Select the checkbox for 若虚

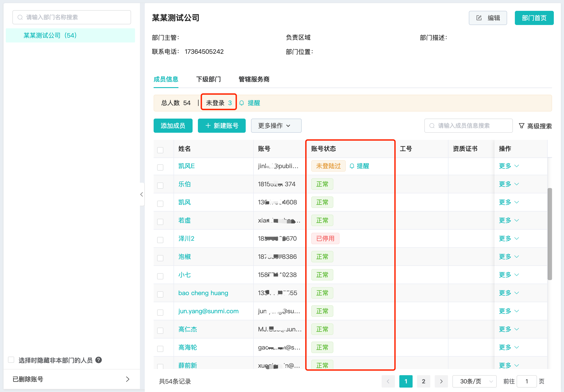(160, 222)
